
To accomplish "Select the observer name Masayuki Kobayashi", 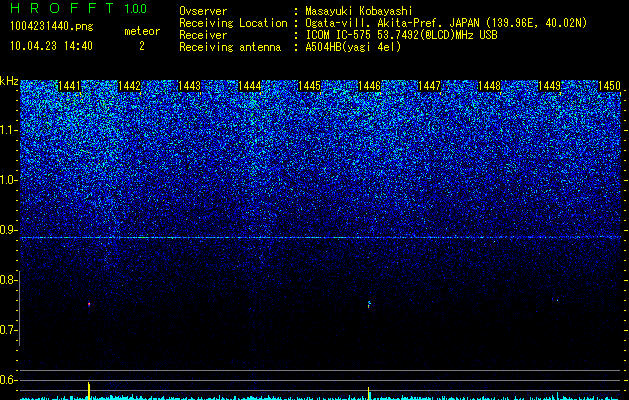I will coord(359,11).
